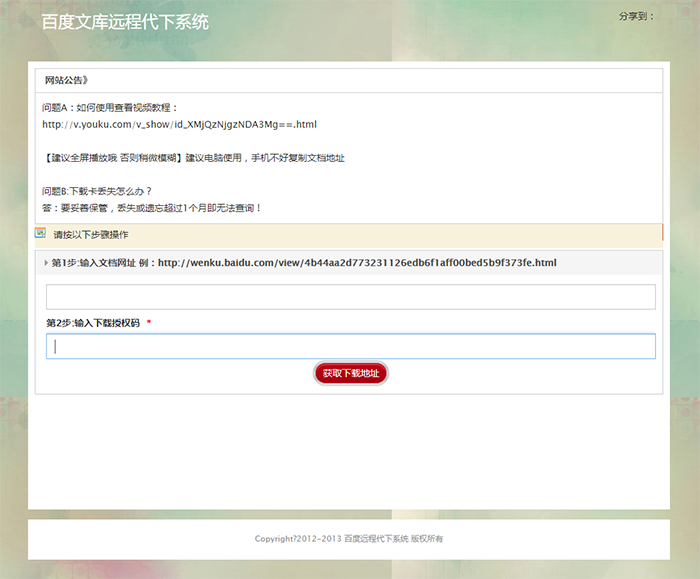Focus the document URL input field
This screenshot has height=579, width=700.
(x=351, y=297)
